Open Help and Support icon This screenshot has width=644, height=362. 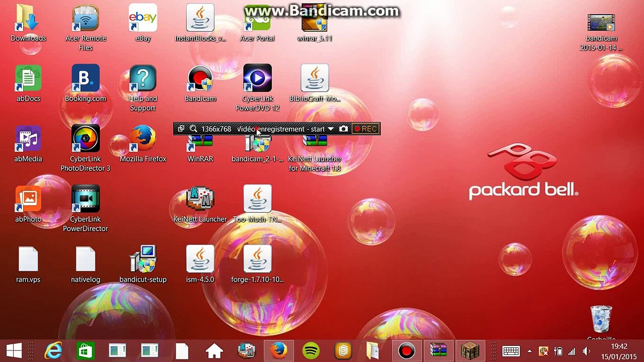click(x=143, y=88)
